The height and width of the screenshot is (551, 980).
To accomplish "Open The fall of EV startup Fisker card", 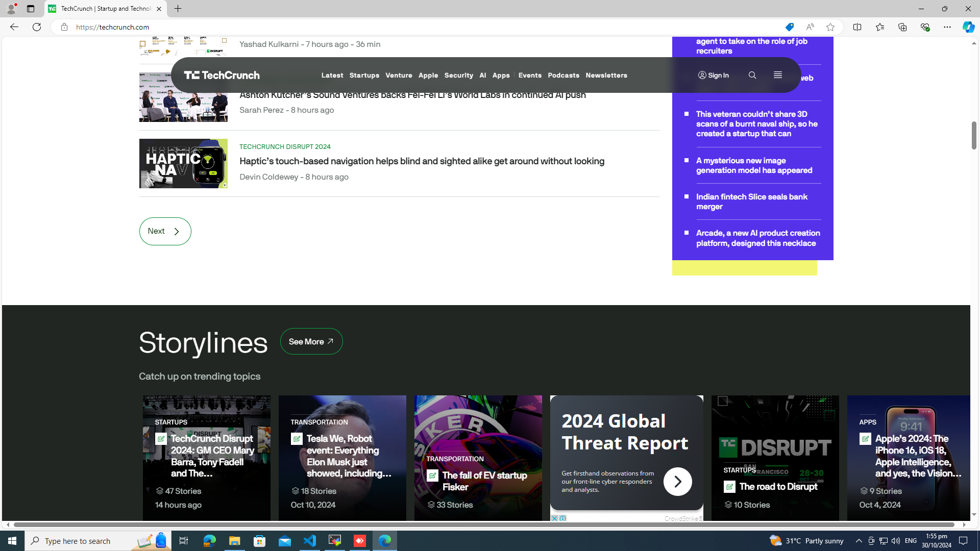I will pos(478,458).
